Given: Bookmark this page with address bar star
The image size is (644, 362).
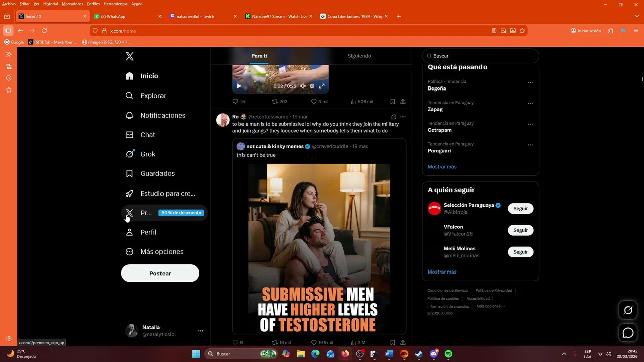Looking at the screenshot, I should pyautogui.click(x=522, y=31).
